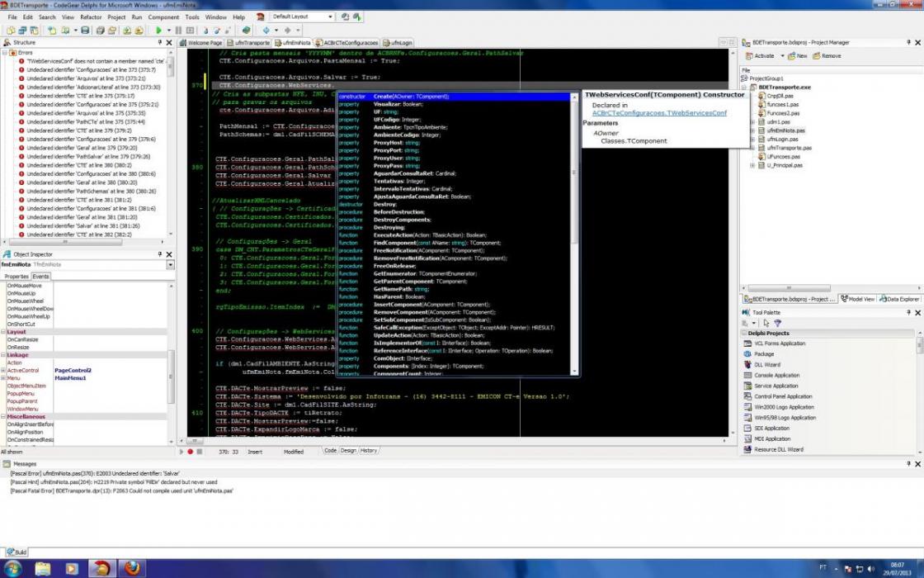This screenshot has width=924, height=578.
Task: Switch to the Welcome Page tab
Action: tap(201, 42)
